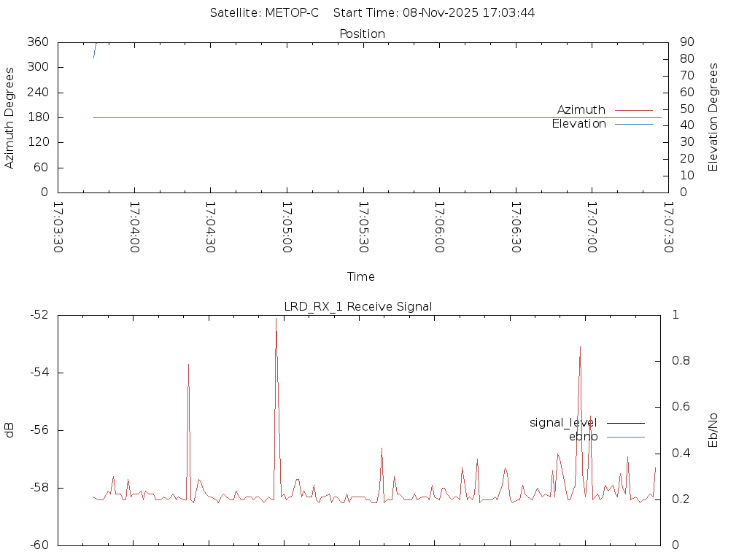Image resolution: width=747 pixels, height=560 pixels.
Task: Click the LRD_RX_1 Receive Signal title
Action: [357, 307]
